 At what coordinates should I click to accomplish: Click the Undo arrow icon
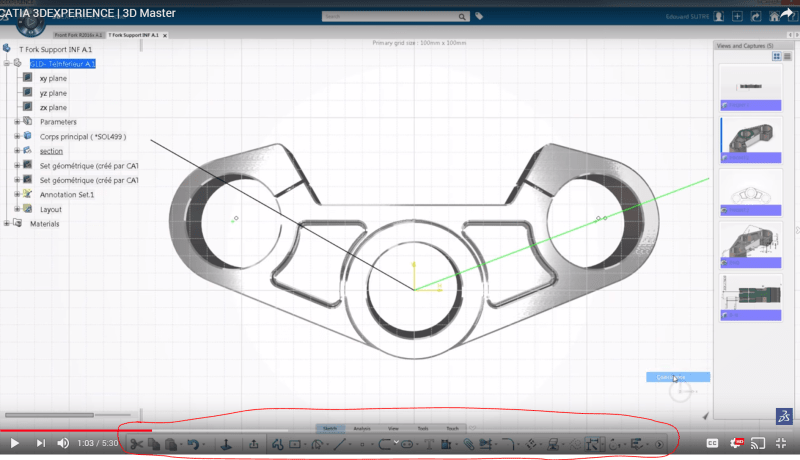pos(192,444)
